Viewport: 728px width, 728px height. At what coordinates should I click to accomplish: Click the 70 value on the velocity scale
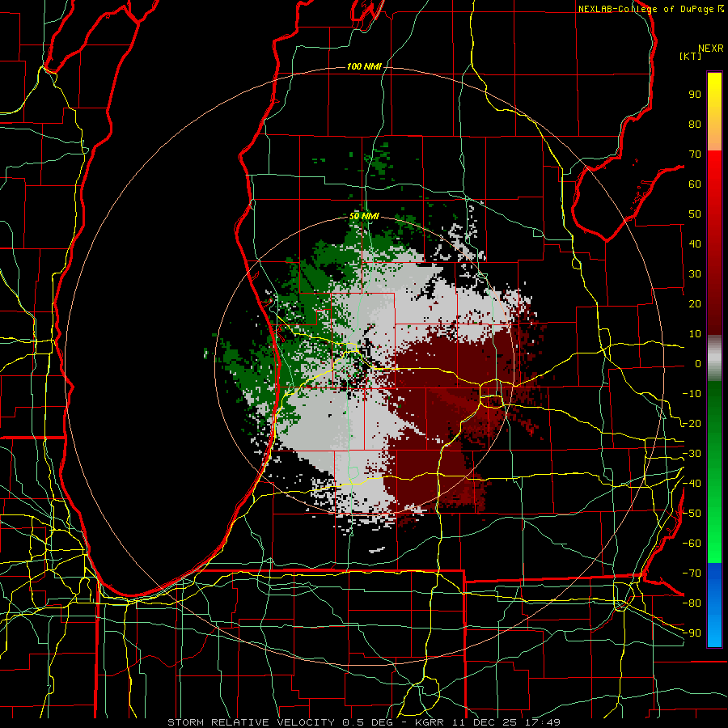pos(695,154)
